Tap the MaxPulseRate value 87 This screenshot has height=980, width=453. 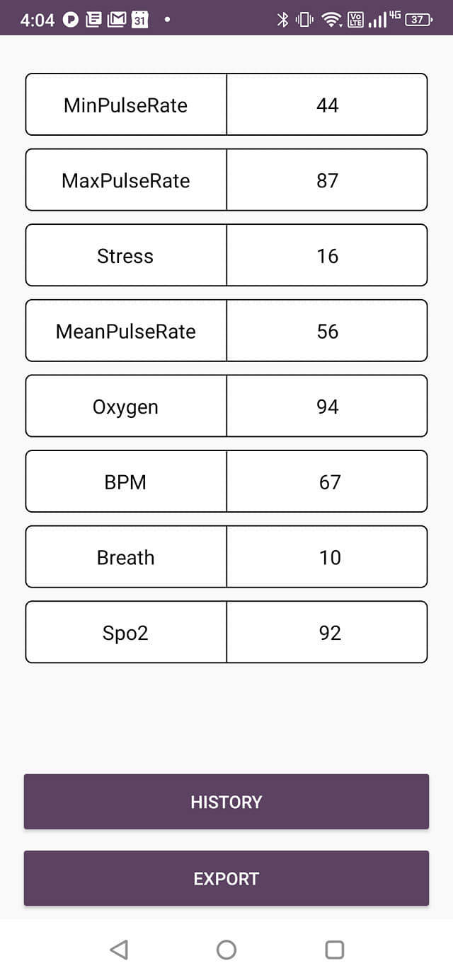327,180
